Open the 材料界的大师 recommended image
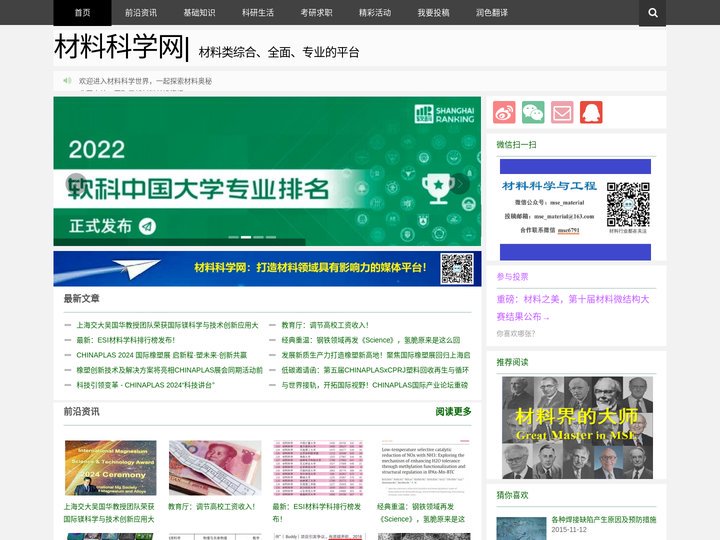Viewport: 720px width, 540px height. pyautogui.click(x=577, y=428)
